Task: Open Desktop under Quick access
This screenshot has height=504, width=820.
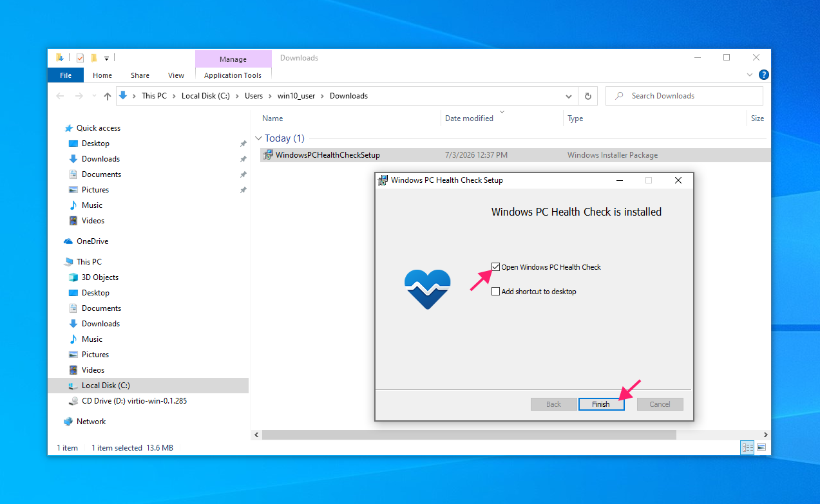Action: 95,144
